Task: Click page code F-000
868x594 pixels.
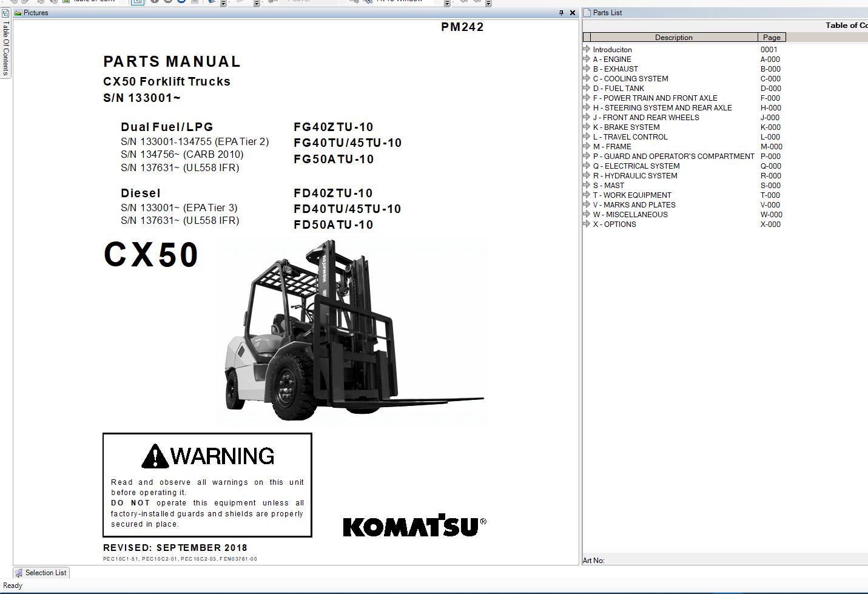Action: click(770, 98)
